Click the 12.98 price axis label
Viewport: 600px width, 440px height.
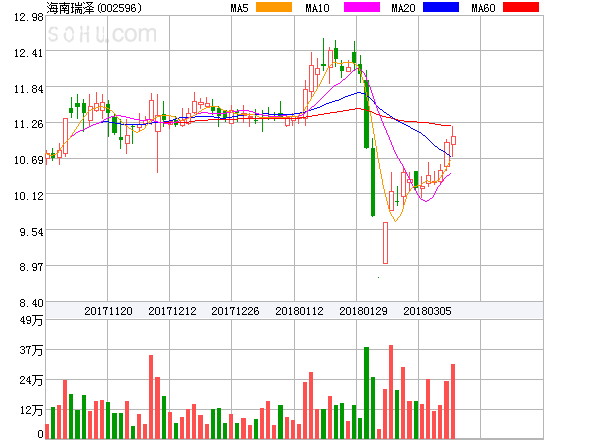click(29, 17)
